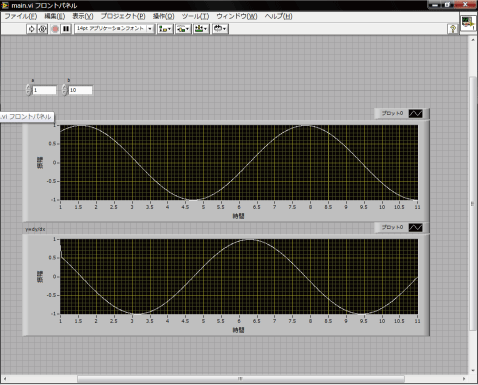
Task: Click horizontal scrollbar right arrow
Action: (464, 379)
